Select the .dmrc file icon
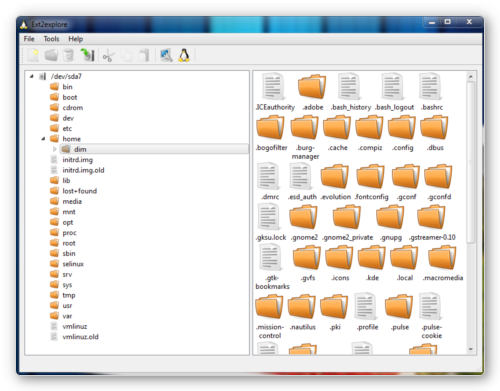Viewport: 500px width, 391px height. (269, 176)
